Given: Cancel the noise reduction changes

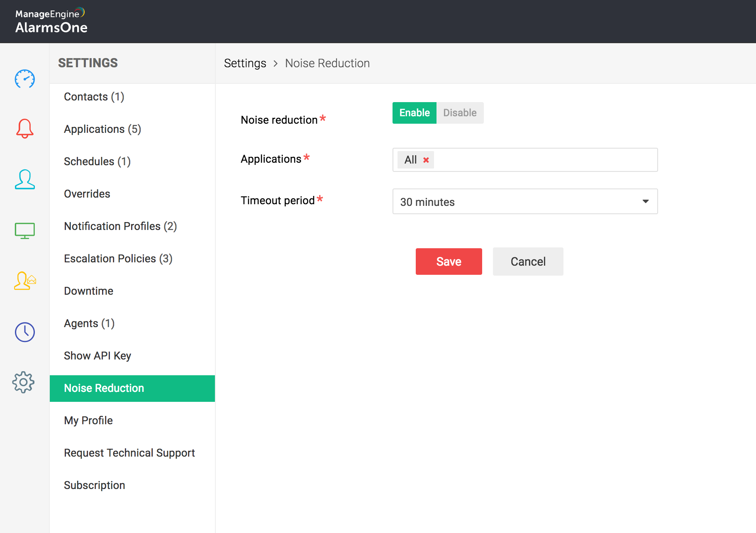Looking at the screenshot, I should click(528, 262).
